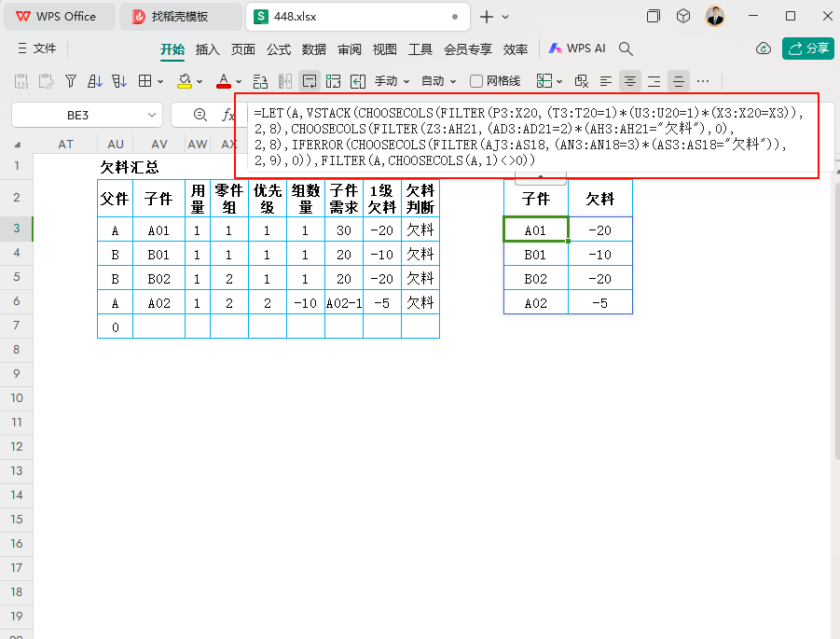The height and width of the screenshot is (639, 840).
Task: Open the 文件 menu
Action: (37, 49)
